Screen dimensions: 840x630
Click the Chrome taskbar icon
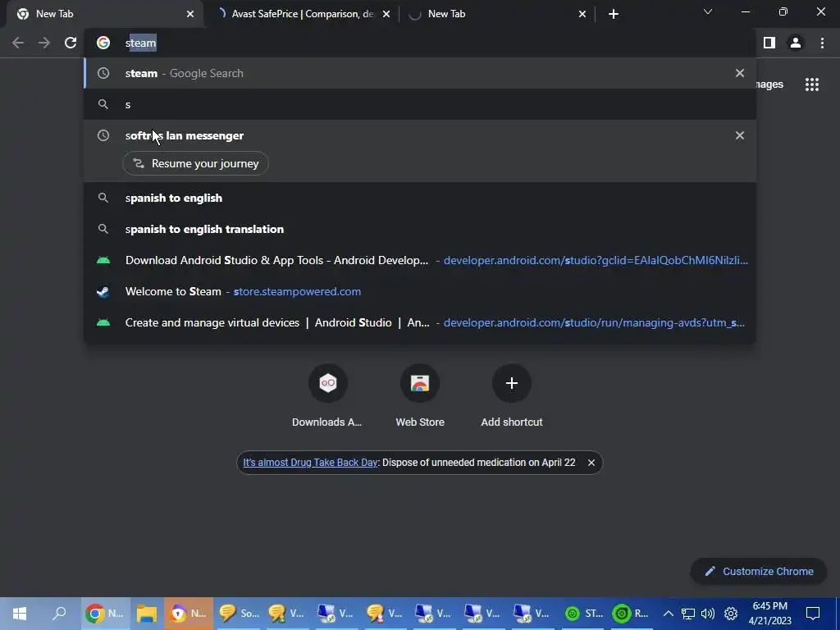point(106,614)
